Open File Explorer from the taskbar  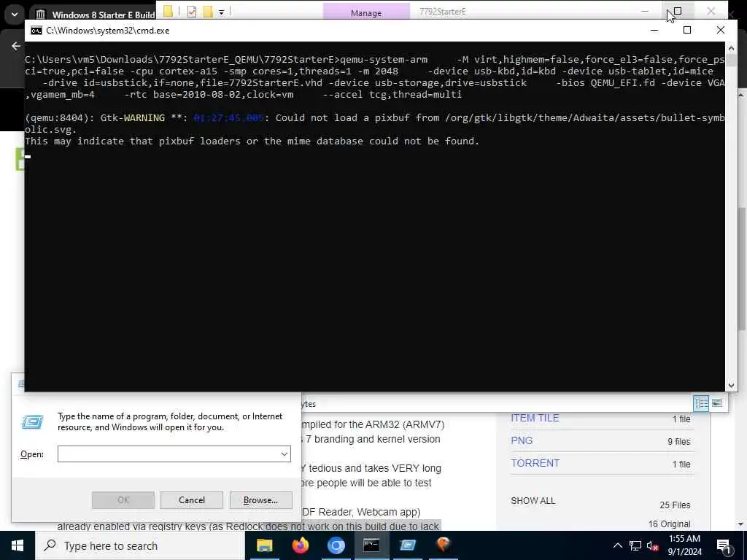click(264, 545)
